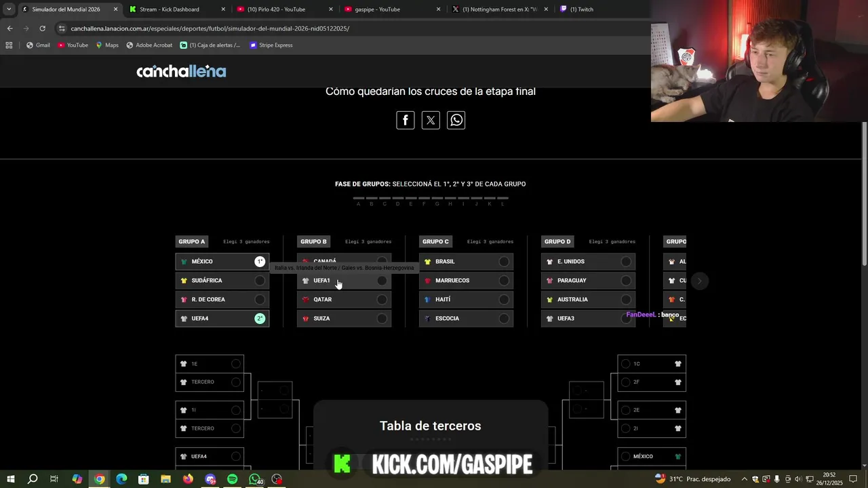
Task: Toggle México's 1° position badge in Grupo A
Action: pos(260,262)
